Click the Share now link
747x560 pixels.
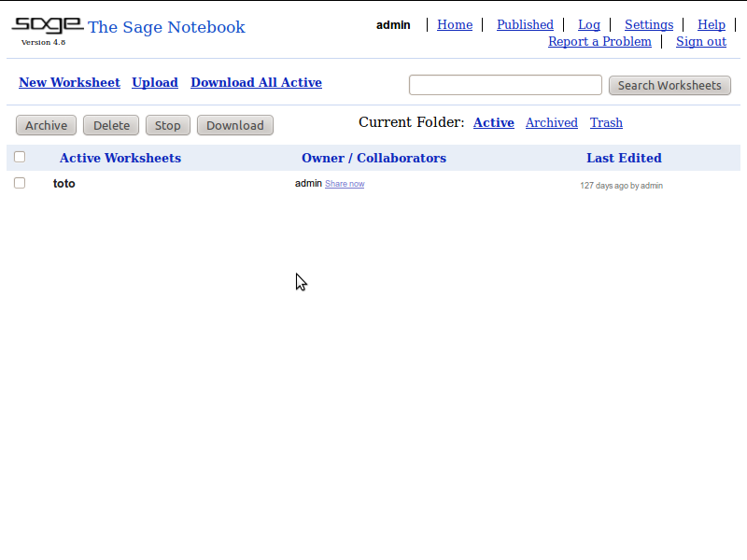point(345,184)
